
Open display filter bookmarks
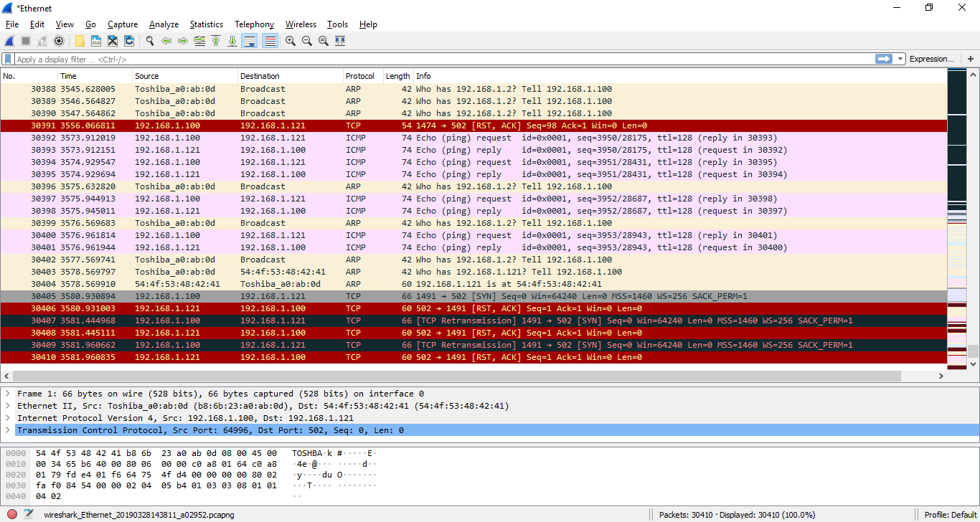(x=8, y=60)
